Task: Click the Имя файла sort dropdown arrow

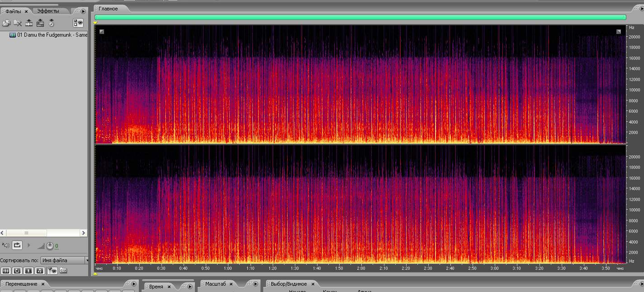Action: 87,260
